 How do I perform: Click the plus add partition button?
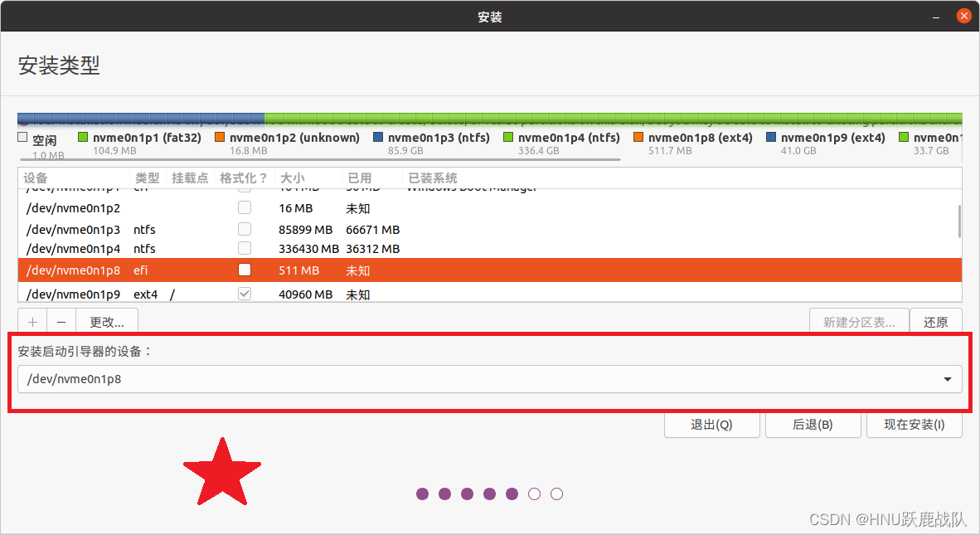(32, 322)
